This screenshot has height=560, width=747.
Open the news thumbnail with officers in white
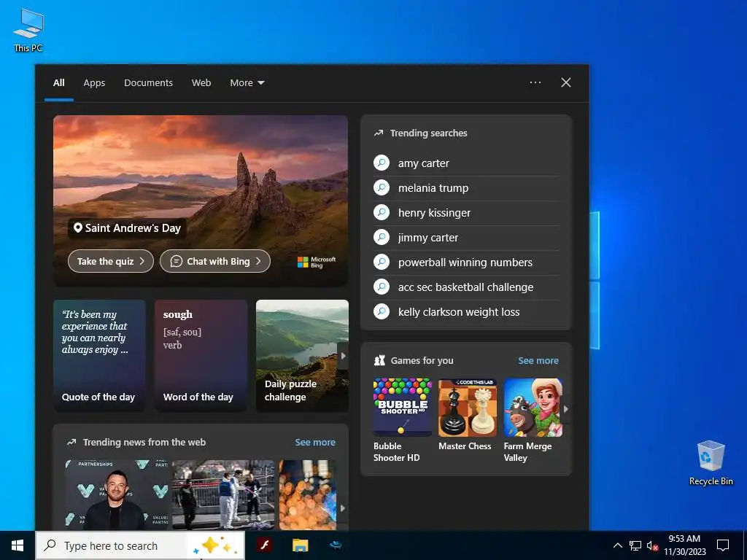tap(223, 495)
